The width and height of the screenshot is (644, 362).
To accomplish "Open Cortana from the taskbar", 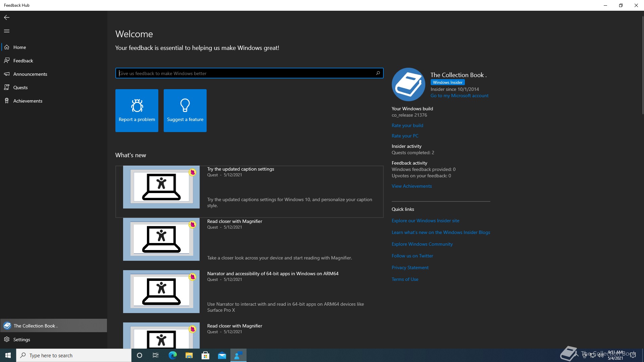I will pos(140,355).
